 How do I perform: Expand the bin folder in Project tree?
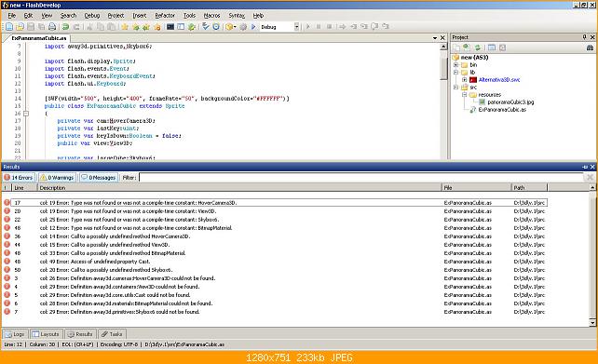455,65
